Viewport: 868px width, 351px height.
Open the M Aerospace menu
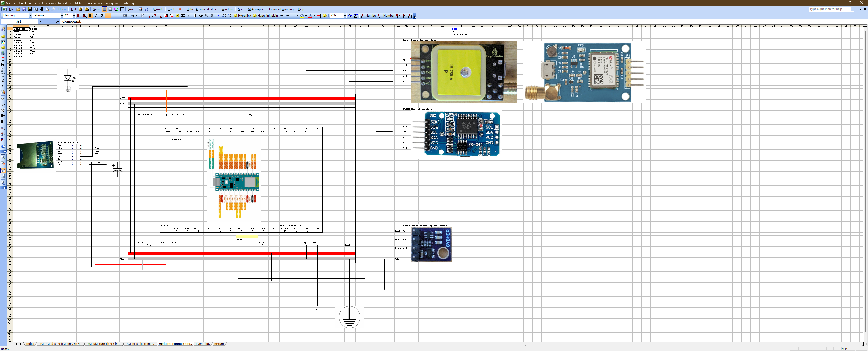[256, 9]
